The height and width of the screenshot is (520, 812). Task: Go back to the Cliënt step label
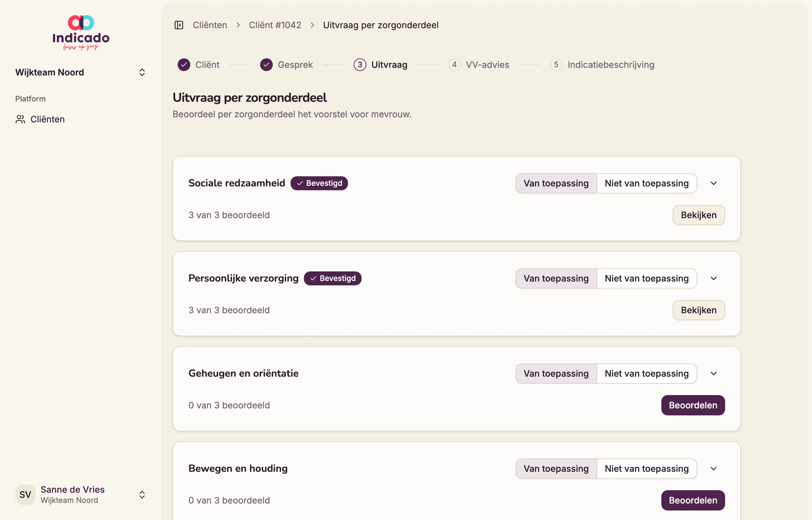[207, 64]
